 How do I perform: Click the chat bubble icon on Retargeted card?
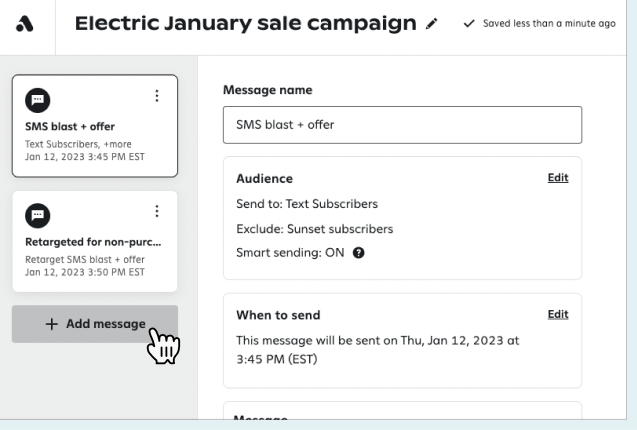coord(37,214)
